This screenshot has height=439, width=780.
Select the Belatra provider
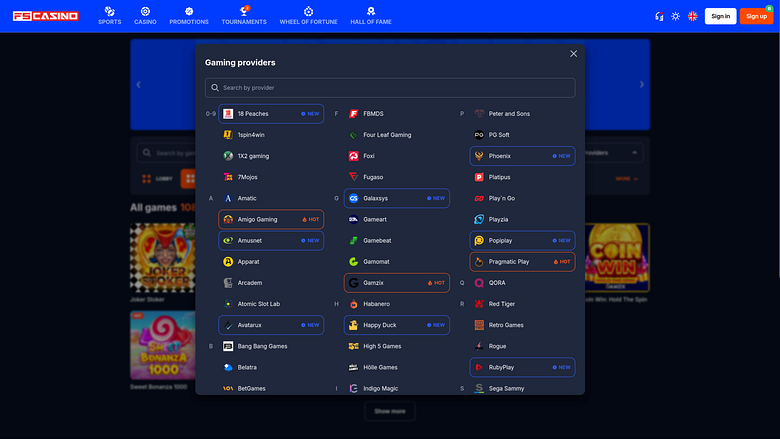[x=271, y=367]
